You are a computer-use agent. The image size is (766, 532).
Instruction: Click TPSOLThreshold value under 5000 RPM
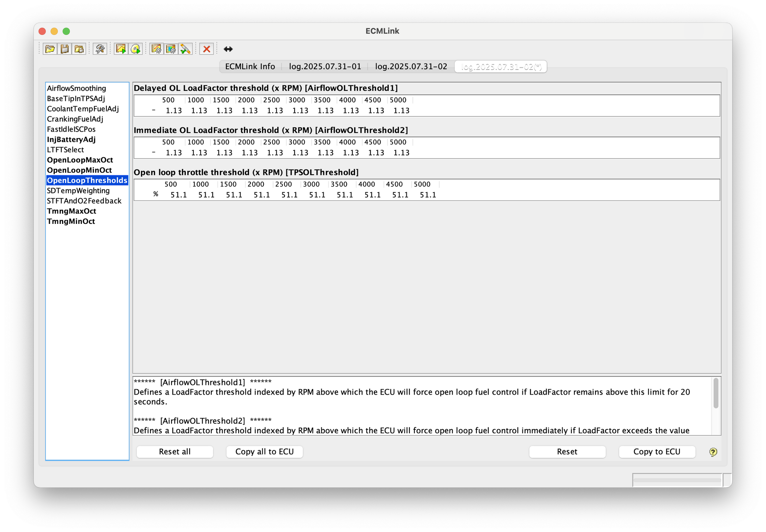coord(428,195)
